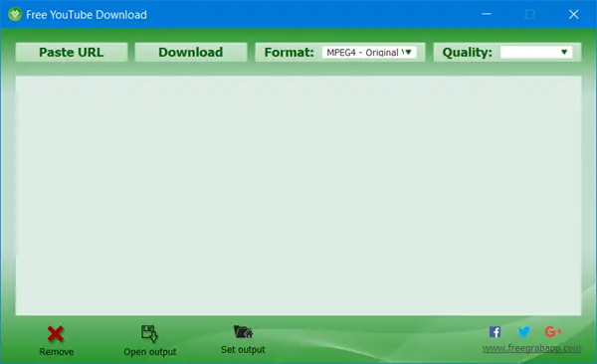This screenshot has width=597, height=364.
Task: Click the red X Remove icon
Action: pos(56,334)
